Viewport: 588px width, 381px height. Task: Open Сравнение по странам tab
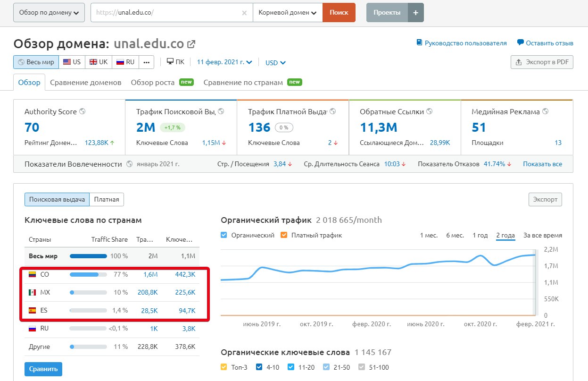253,82
